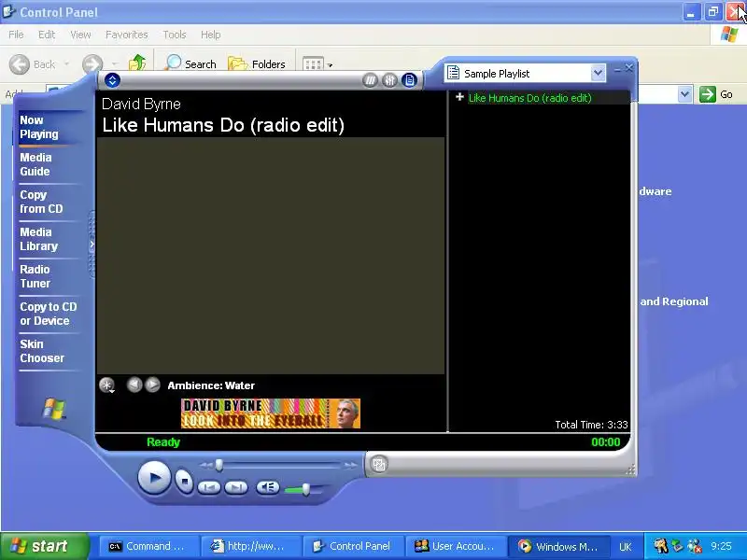747x560 pixels.
Task: Click the clock showing 9:25
Action: tap(721, 546)
